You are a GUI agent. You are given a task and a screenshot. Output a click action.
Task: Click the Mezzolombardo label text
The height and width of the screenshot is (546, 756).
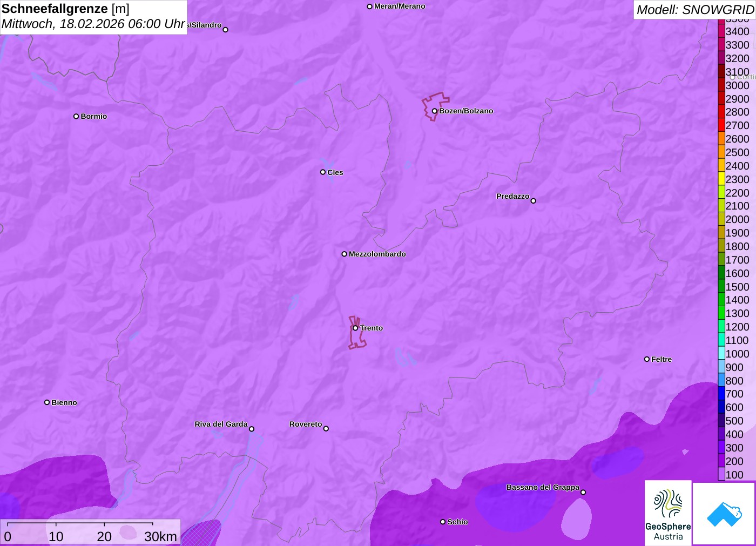coord(377,254)
